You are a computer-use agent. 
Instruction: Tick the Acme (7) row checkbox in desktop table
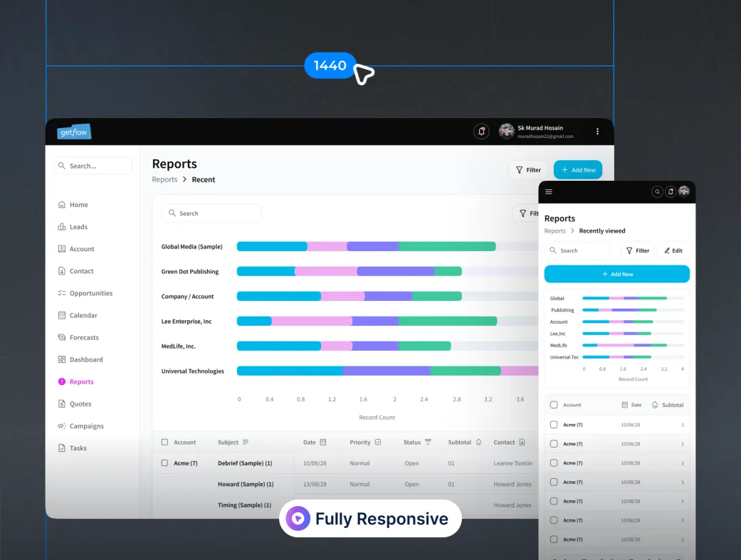[164, 463]
